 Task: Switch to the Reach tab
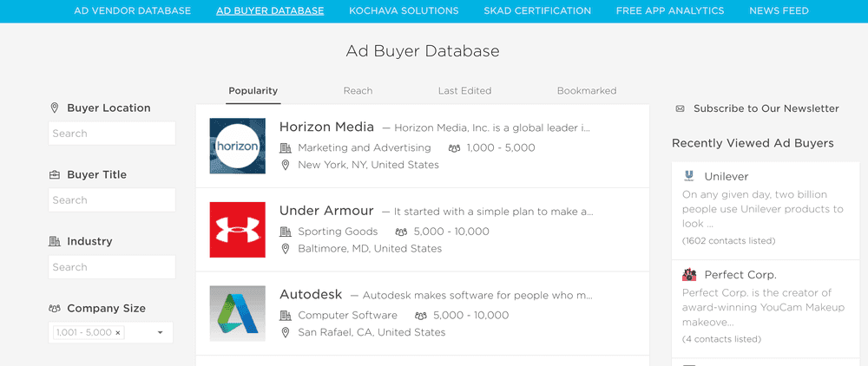tap(358, 91)
